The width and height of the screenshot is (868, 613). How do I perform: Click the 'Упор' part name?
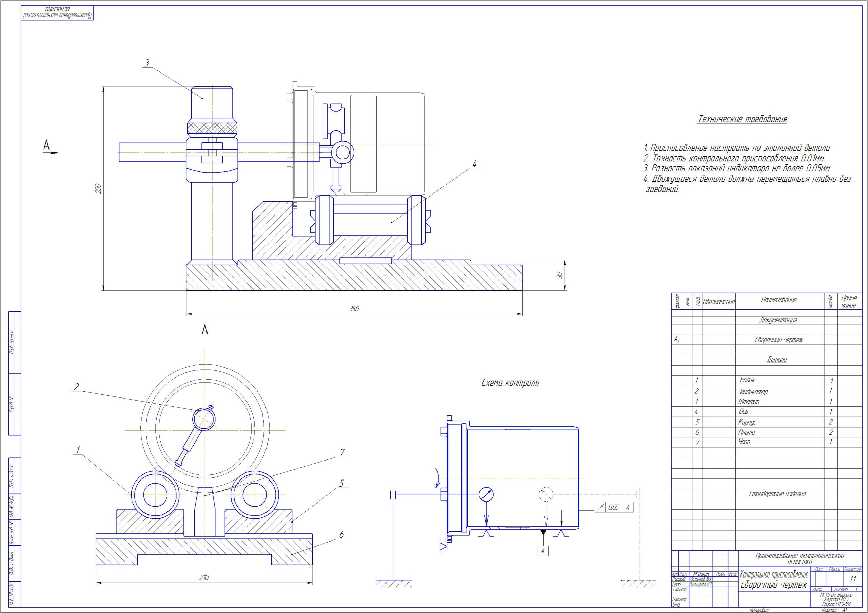click(744, 442)
